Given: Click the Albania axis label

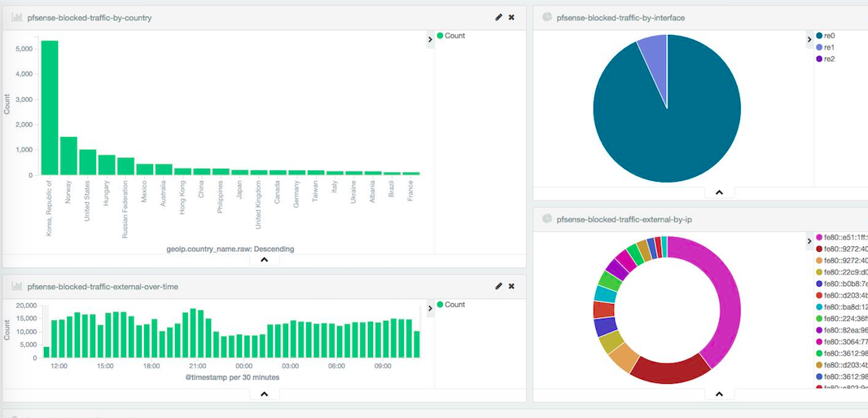Looking at the screenshot, I should [373, 191].
